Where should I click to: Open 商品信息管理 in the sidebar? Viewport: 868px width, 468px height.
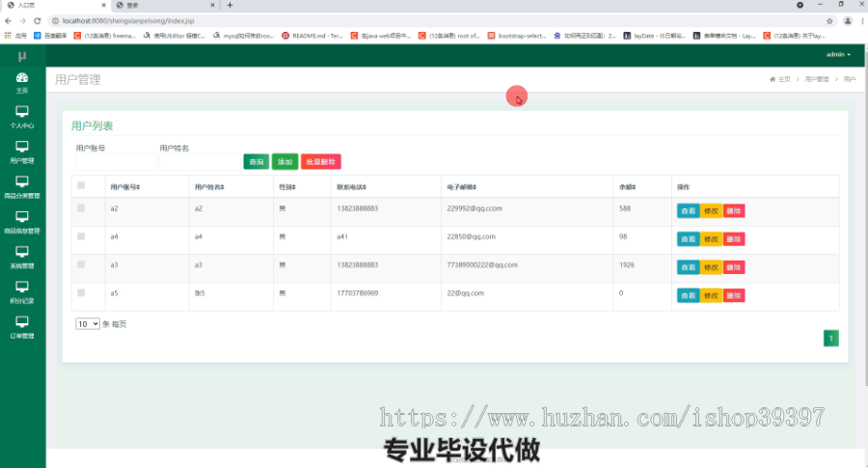[x=22, y=223]
